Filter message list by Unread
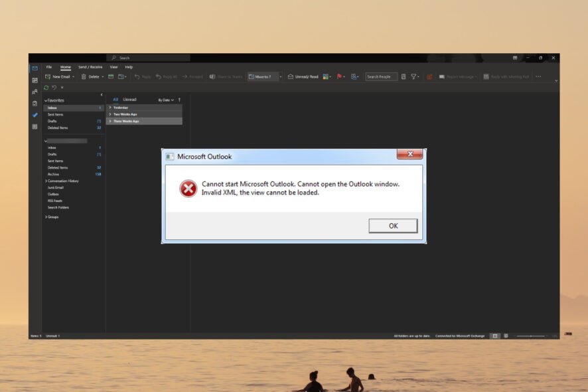 [130, 100]
